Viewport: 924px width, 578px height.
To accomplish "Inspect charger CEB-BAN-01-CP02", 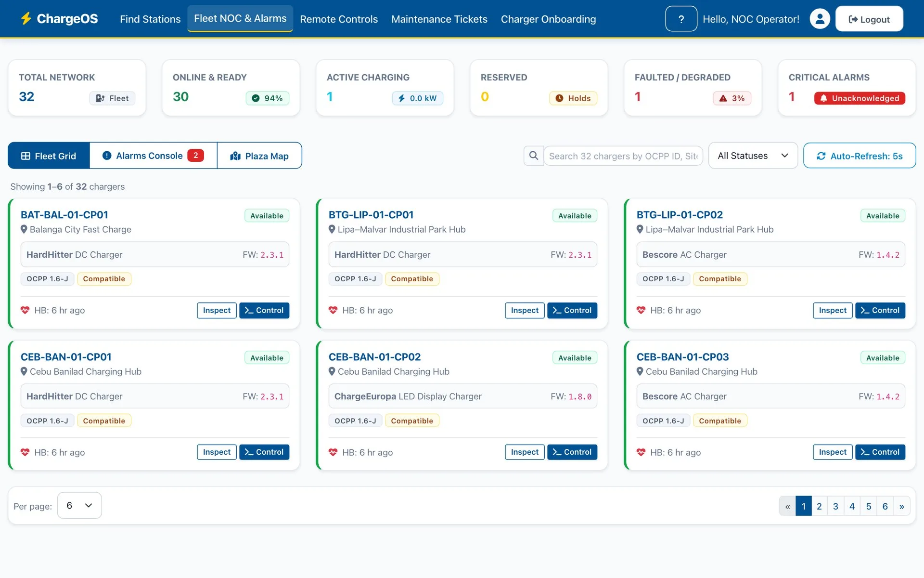I will click(525, 452).
